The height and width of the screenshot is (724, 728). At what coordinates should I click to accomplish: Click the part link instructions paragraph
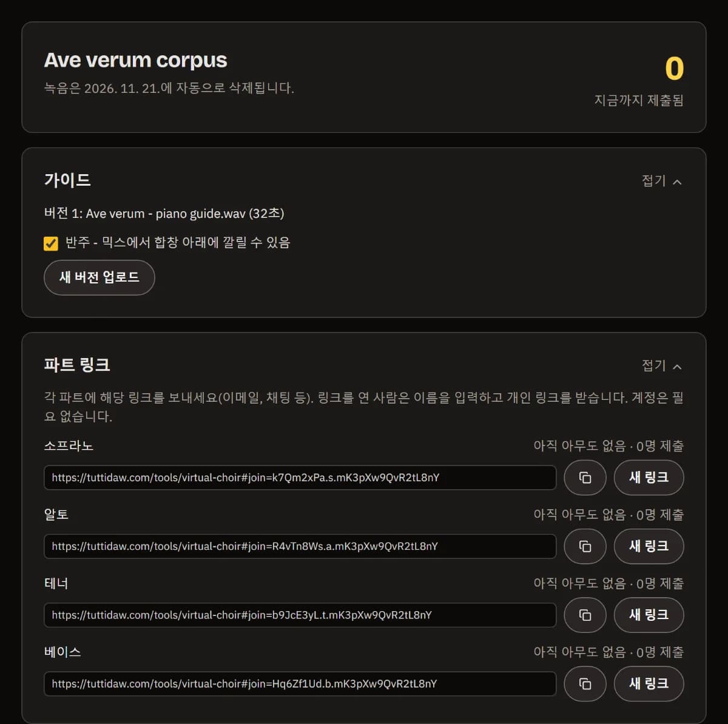[x=364, y=407]
